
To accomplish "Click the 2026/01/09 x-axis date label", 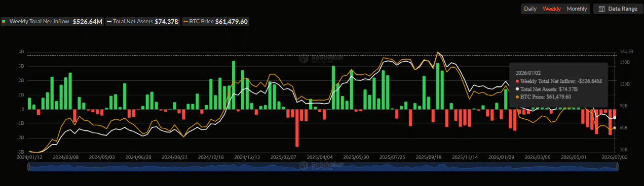I will click(x=501, y=157).
